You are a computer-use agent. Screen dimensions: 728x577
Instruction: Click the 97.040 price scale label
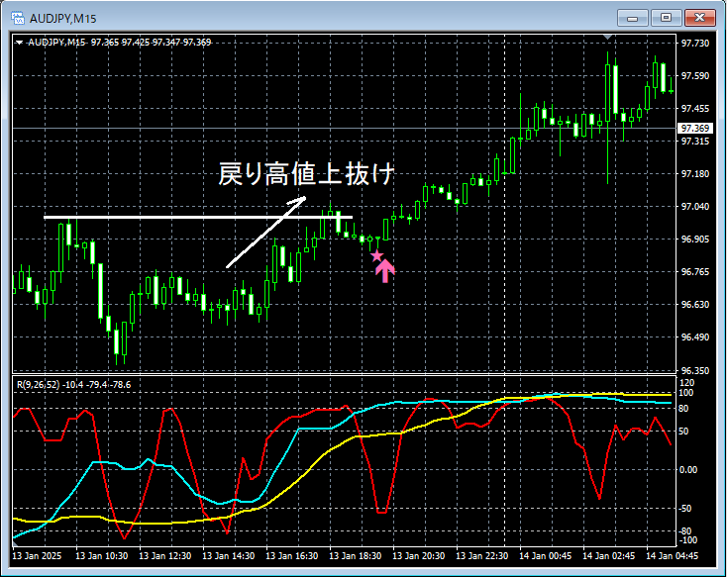(695, 207)
